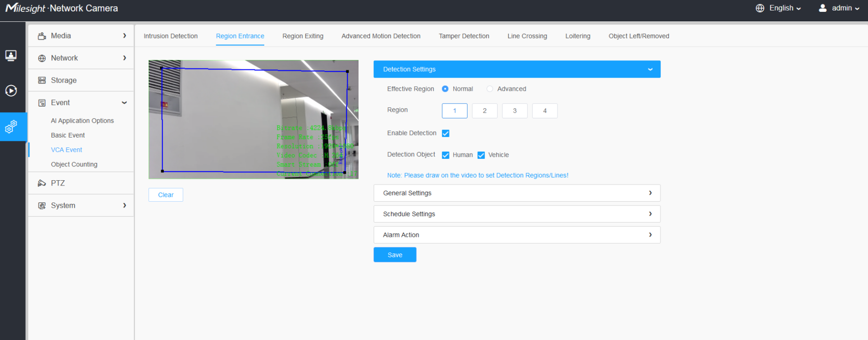
Task: Open the Live View monitor icon
Action: (x=11, y=56)
